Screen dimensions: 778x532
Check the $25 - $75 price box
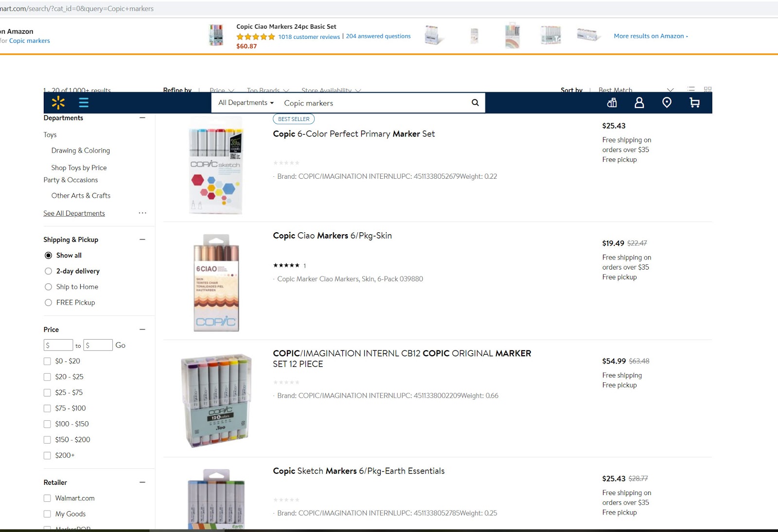tap(47, 393)
